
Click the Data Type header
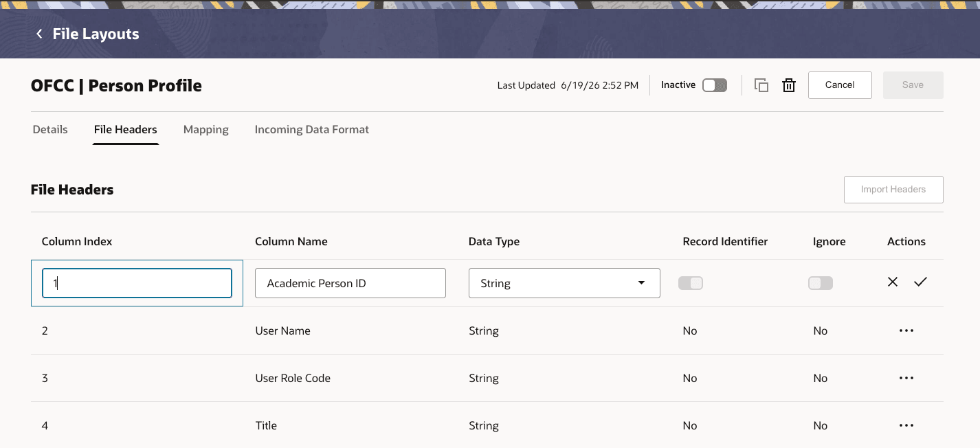click(494, 241)
